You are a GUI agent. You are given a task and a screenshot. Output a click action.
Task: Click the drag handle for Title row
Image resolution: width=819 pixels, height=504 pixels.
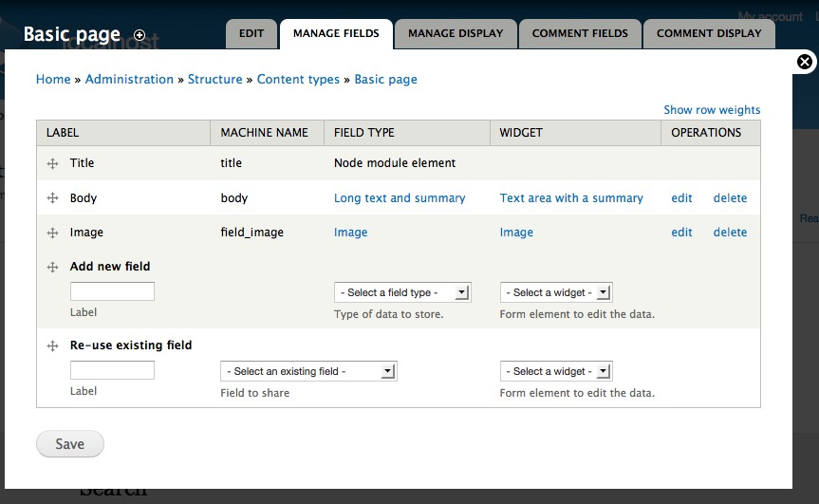52,163
